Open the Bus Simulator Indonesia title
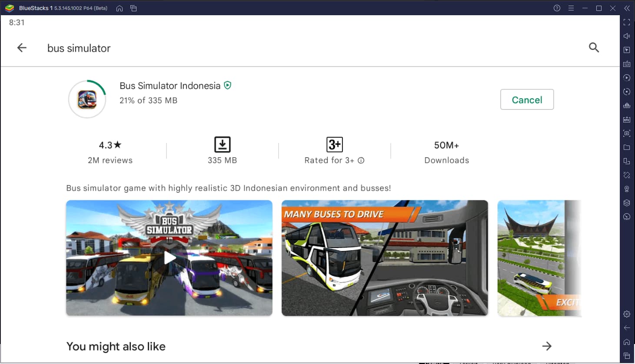This screenshot has width=635, height=364. [170, 86]
